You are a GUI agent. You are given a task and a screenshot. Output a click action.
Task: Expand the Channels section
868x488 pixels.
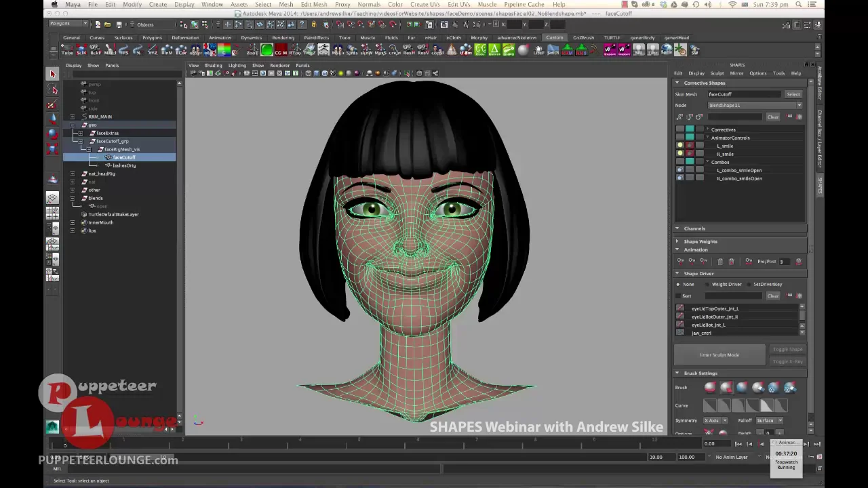click(x=677, y=228)
